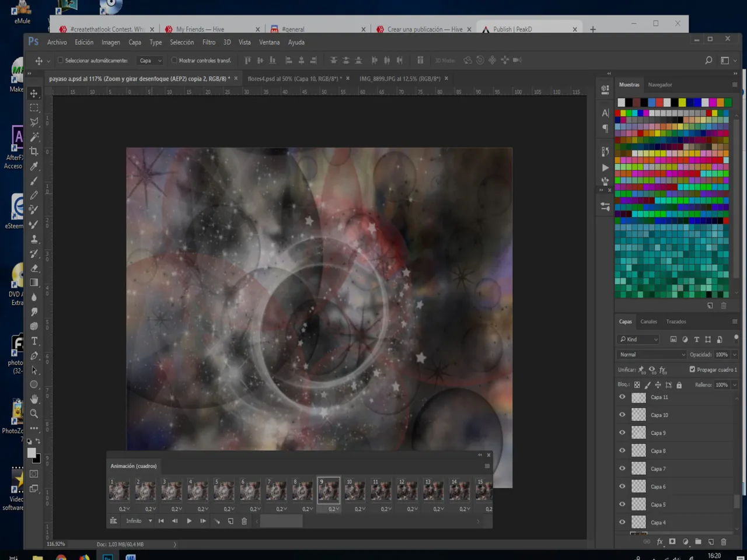
Task: Open the Filtro menu
Action: pyautogui.click(x=209, y=43)
